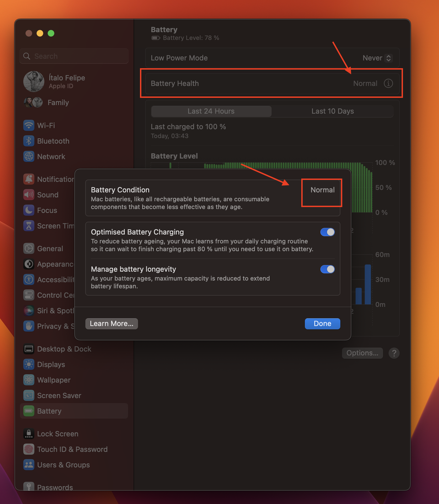
Task: Click the green zoom window button
Action: [51, 33]
